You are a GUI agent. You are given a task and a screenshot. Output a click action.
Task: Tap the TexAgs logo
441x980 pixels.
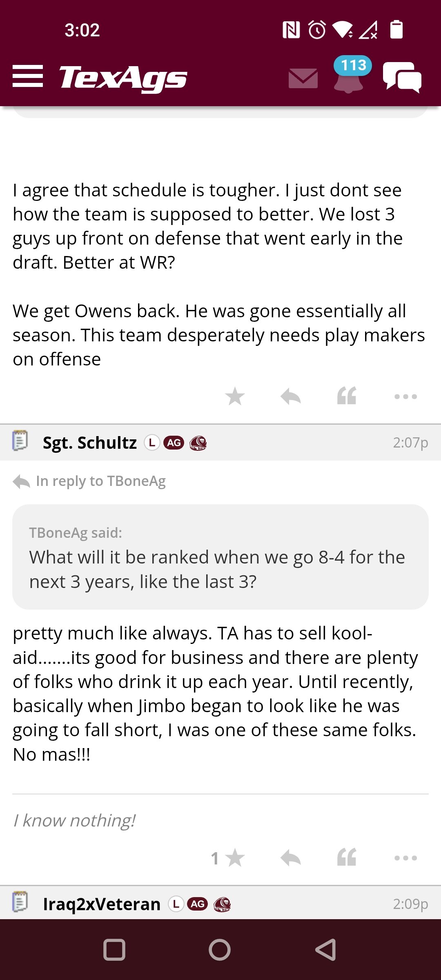coord(123,78)
